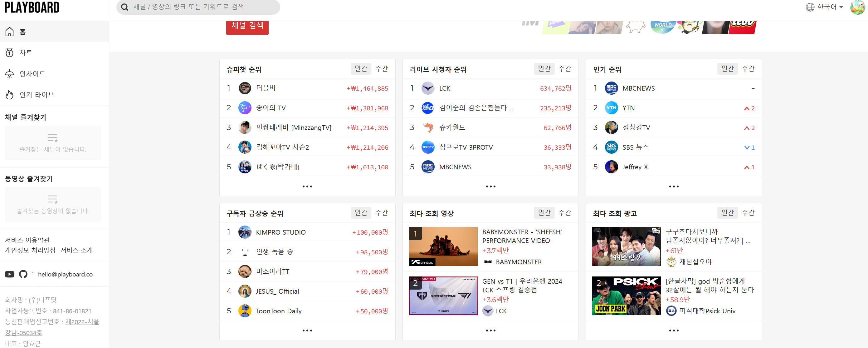Select 주간 in 최다 조회 영상 panel
Viewport: 868px width, 348px height.
565,213
